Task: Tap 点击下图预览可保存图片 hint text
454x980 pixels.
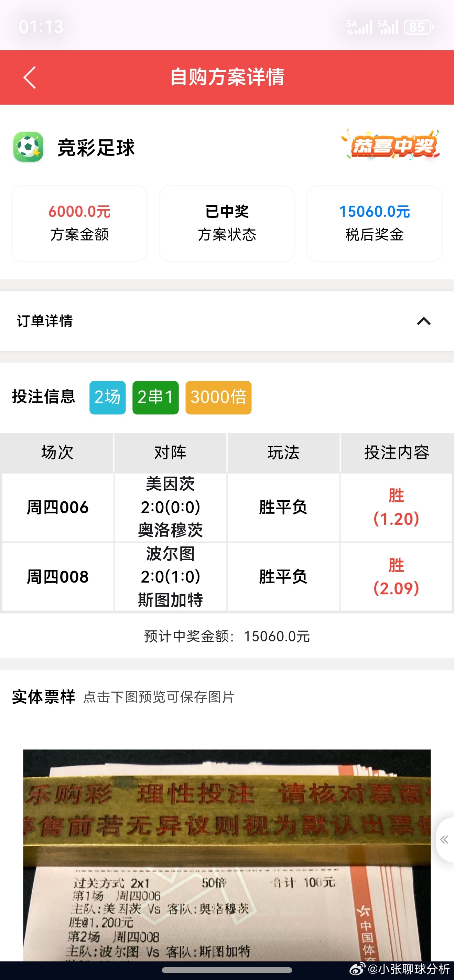Action: click(159, 695)
